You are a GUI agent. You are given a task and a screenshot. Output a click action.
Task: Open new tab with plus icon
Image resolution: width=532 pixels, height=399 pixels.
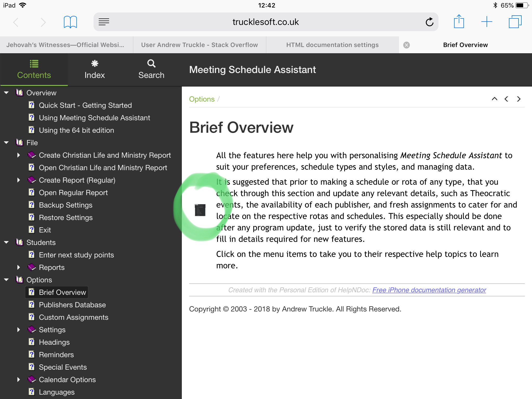[487, 22]
